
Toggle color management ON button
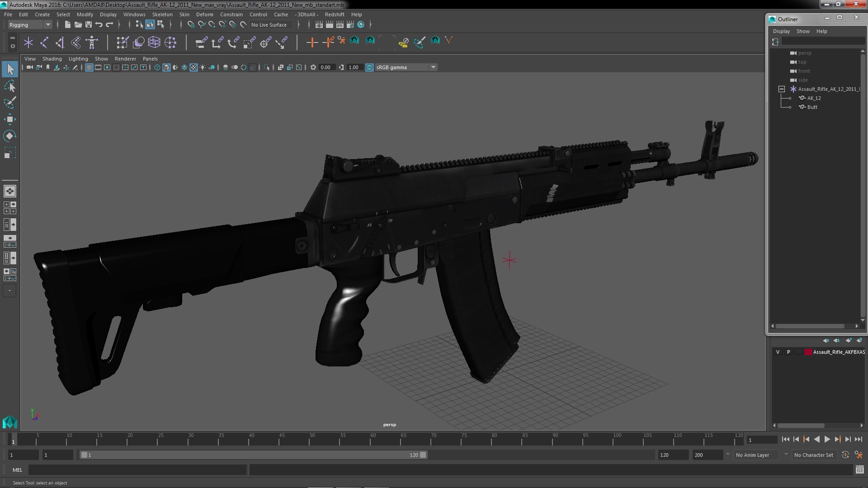(369, 67)
